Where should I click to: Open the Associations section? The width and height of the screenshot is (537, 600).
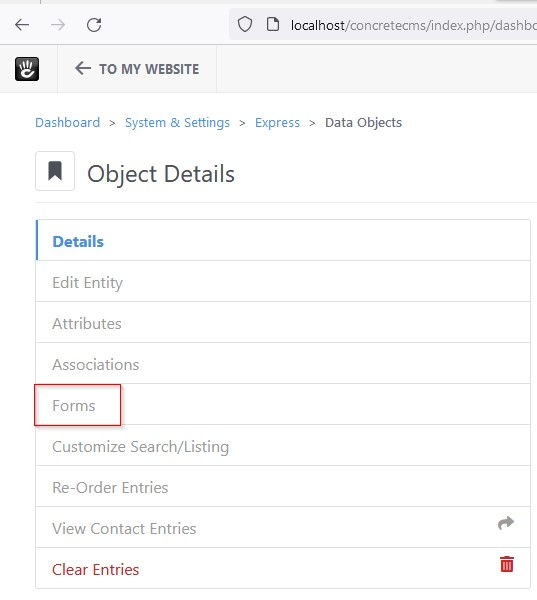click(283, 364)
